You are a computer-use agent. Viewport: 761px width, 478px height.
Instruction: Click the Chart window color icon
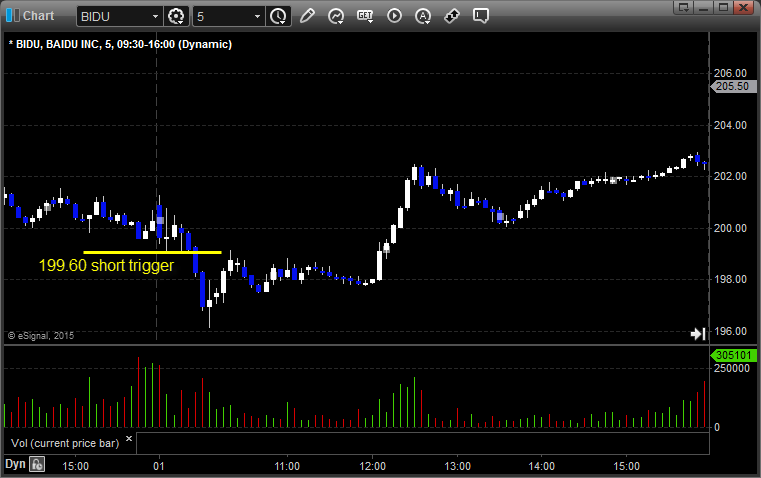13,16
